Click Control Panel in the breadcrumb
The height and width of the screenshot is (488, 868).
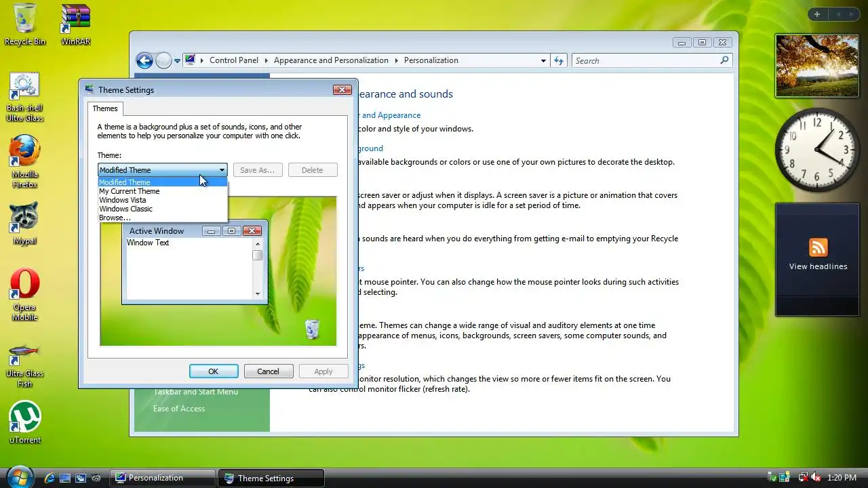(x=234, y=60)
